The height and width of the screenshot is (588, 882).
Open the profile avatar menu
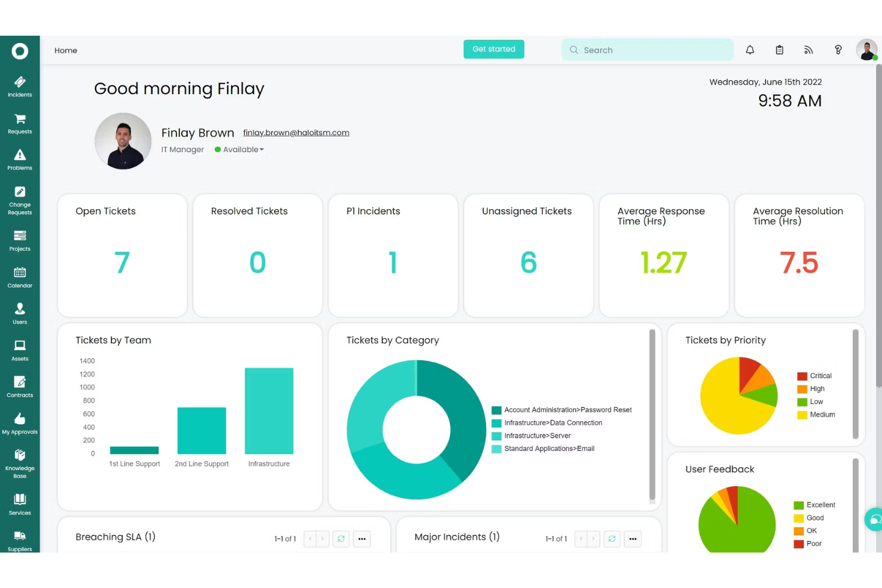[x=866, y=50]
